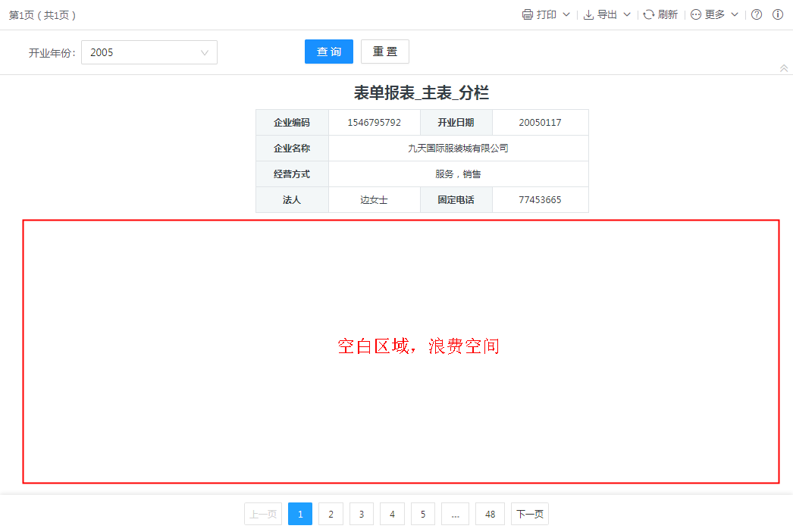Expand the 导出 dropdown arrow
This screenshot has width=793, height=532.
627,15
